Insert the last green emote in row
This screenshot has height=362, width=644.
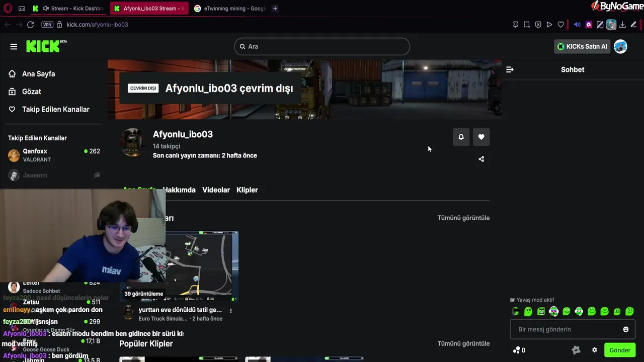coord(629,311)
